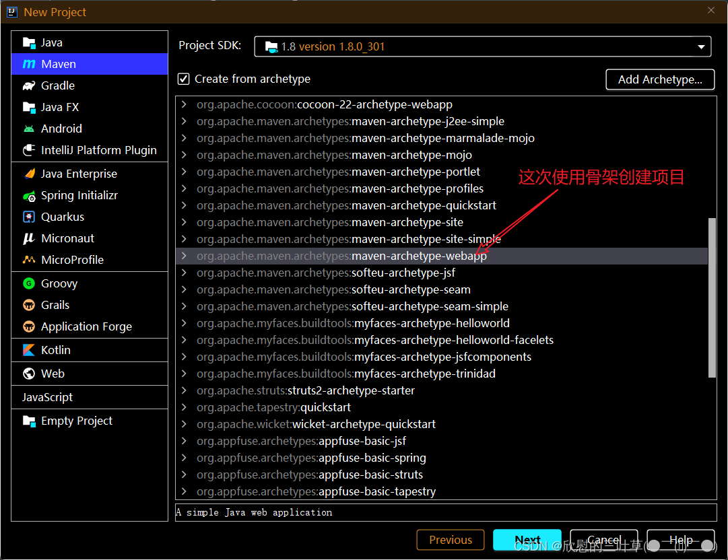The width and height of the screenshot is (728, 560).
Task: Click the green Groovy icon
Action: pyautogui.click(x=29, y=283)
